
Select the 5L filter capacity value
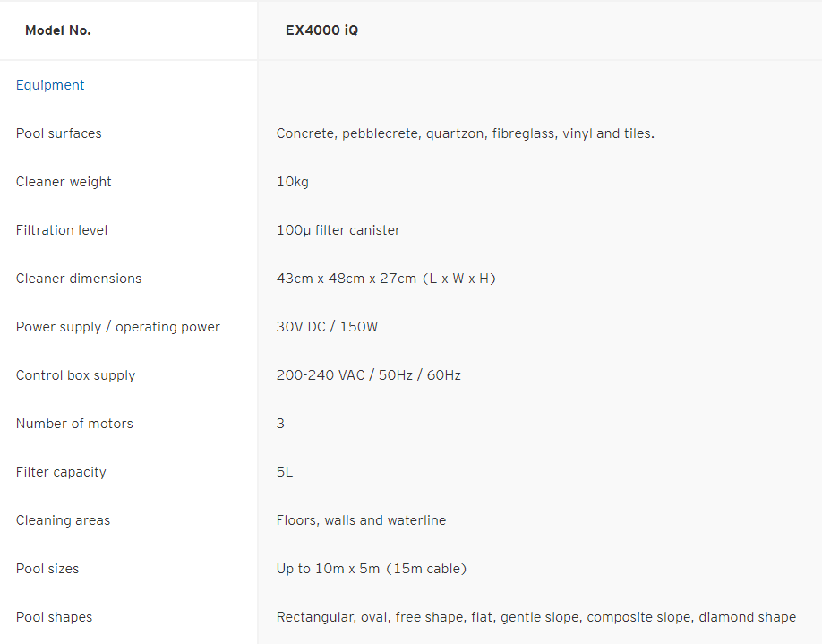pyautogui.click(x=285, y=472)
